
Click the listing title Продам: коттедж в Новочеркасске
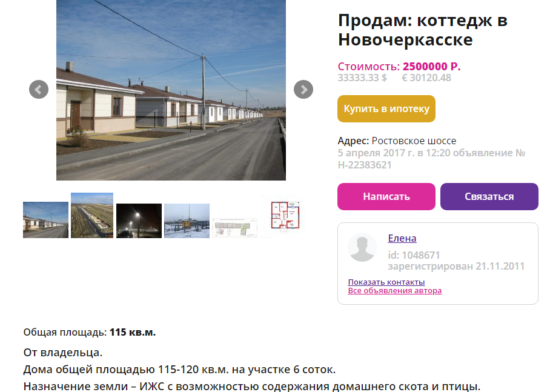click(x=423, y=30)
